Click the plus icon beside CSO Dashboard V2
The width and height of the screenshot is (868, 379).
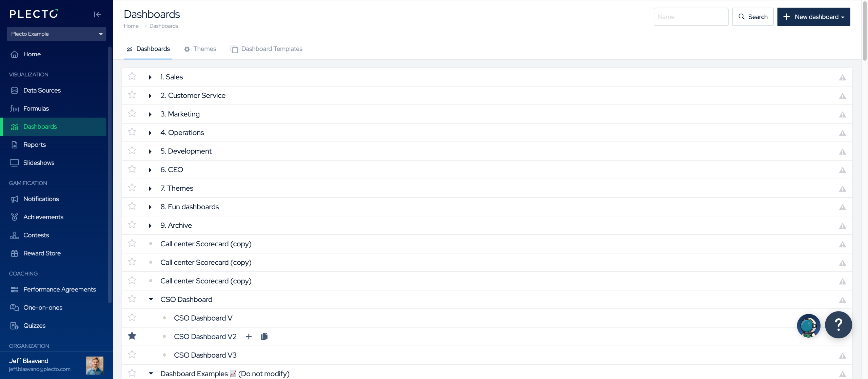point(249,336)
